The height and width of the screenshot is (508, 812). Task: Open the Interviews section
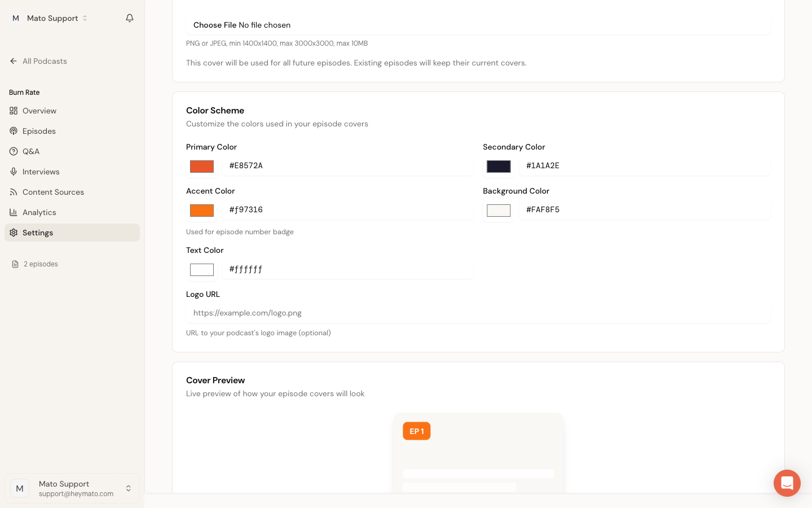(72, 172)
